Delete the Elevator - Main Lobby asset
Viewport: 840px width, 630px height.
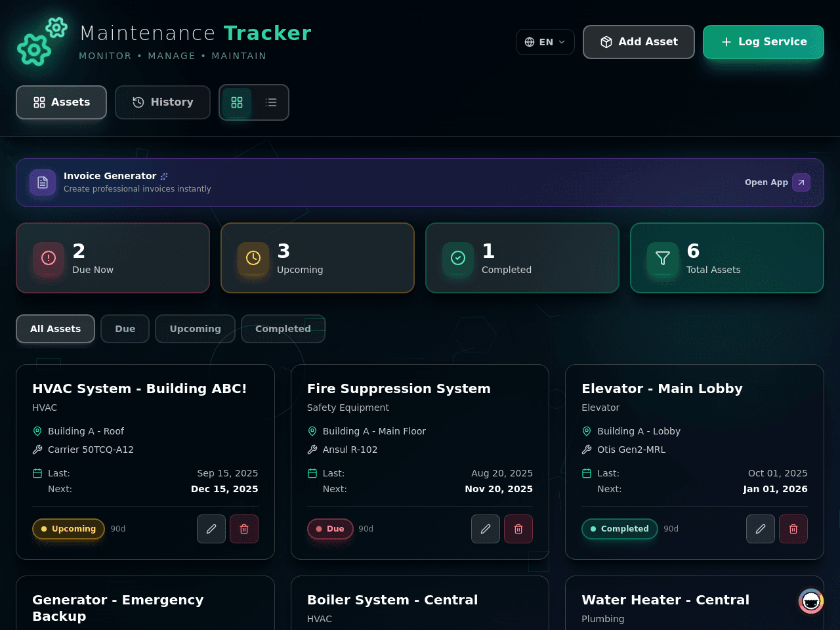(793, 529)
